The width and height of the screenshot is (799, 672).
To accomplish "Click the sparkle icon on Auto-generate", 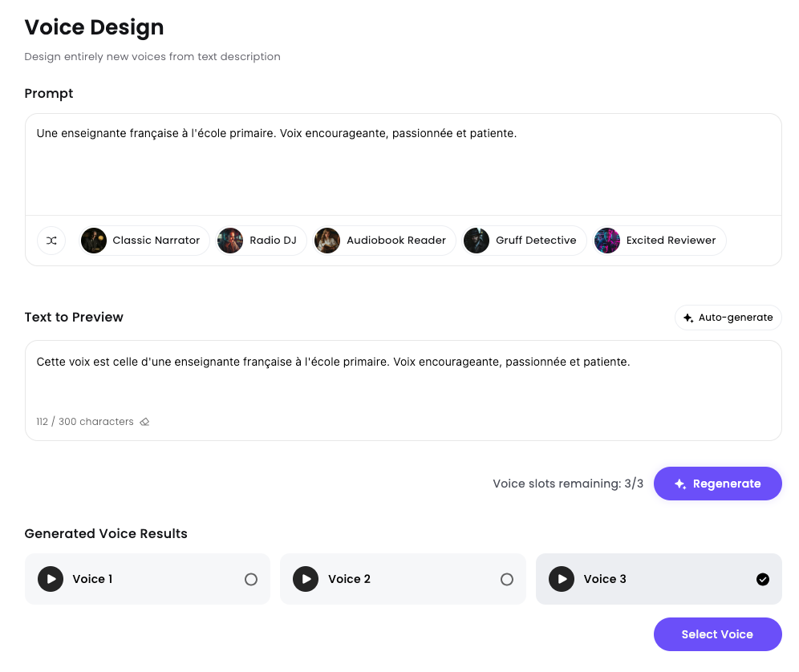I will pyautogui.click(x=688, y=318).
